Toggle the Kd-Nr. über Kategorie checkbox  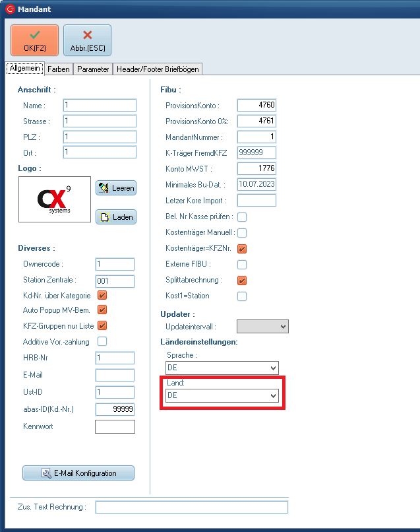[x=102, y=295]
